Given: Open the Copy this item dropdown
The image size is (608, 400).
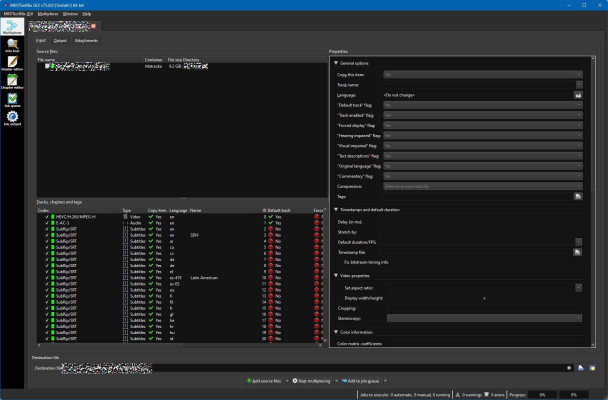Looking at the screenshot, I should pos(483,74).
